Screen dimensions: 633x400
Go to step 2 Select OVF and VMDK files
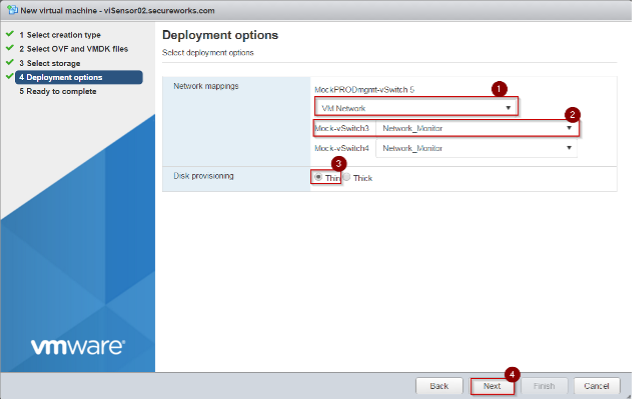coord(73,49)
